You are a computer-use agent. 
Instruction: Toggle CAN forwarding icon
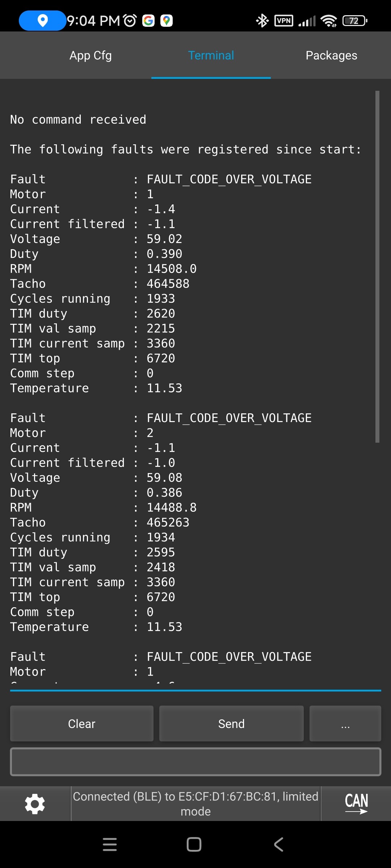(356, 803)
